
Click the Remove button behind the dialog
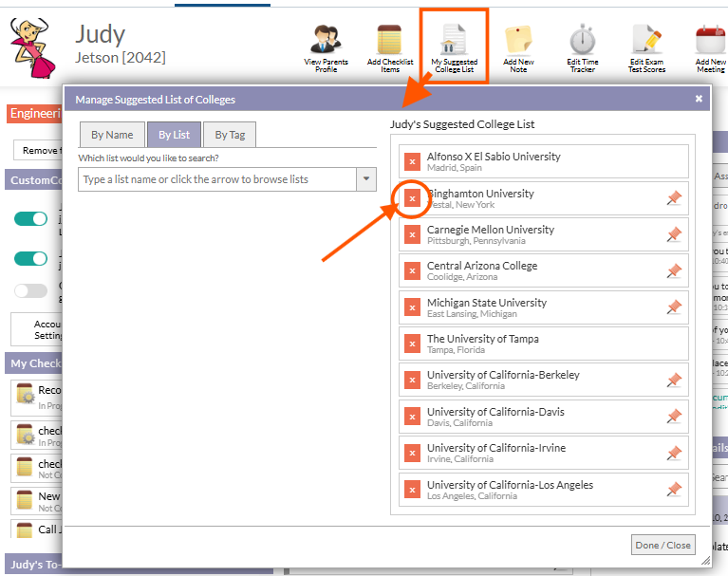click(38, 151)
